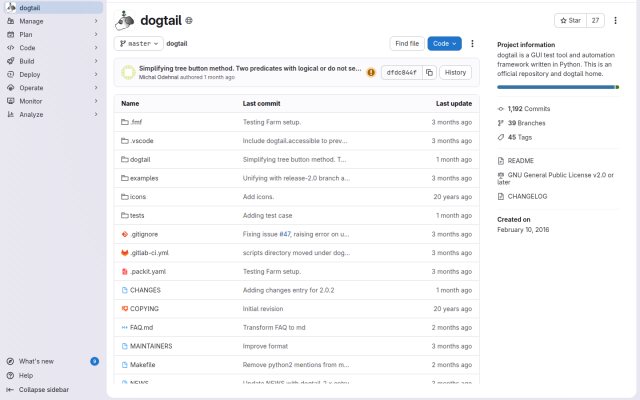640x400 pixels.
Task: Collapse the sidebar
Action: [x=38, y=390]
